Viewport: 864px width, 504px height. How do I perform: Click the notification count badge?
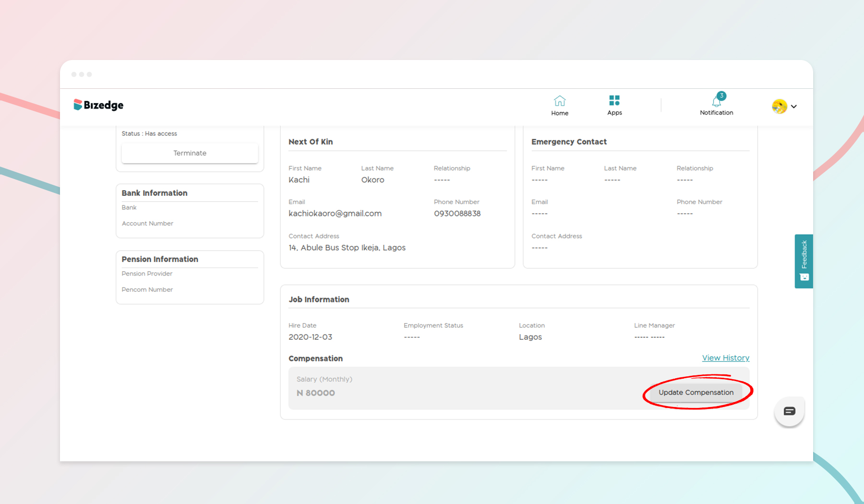(721, 96)
